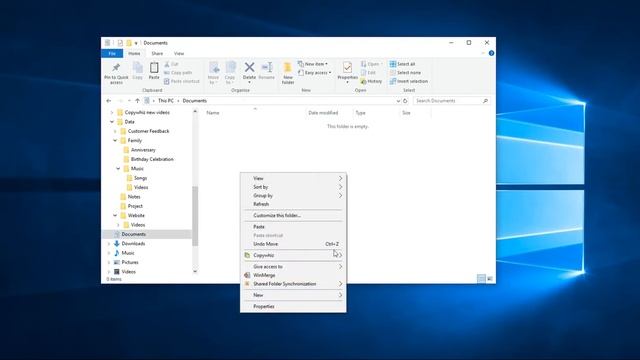640x360 pixels.
Task: Collapse the Data folder in the tree
Action: pos(112,122)
